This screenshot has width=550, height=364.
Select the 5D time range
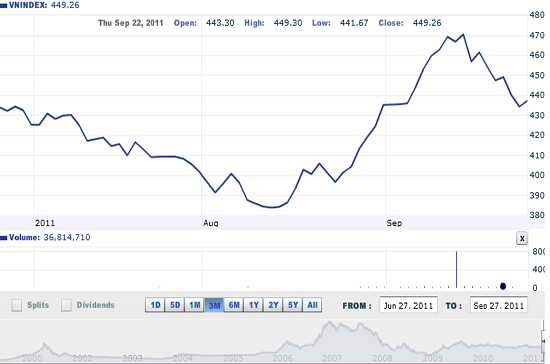(x=175, y=305)
